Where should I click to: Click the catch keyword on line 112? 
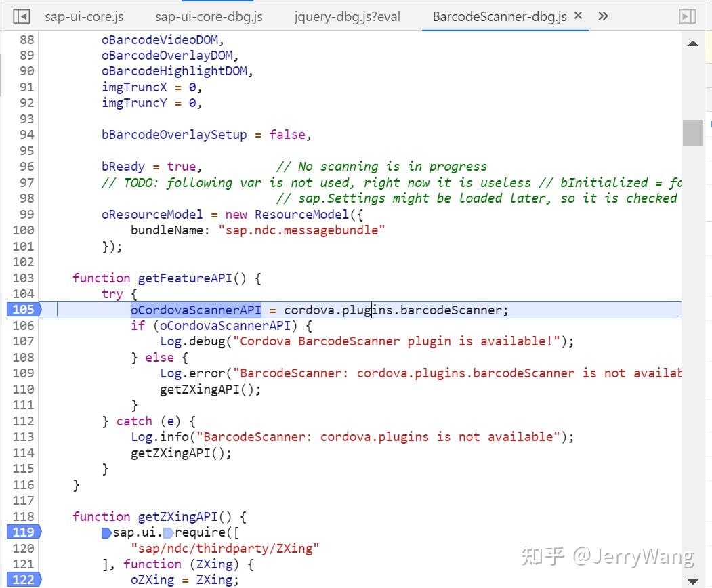coord(134,421)
